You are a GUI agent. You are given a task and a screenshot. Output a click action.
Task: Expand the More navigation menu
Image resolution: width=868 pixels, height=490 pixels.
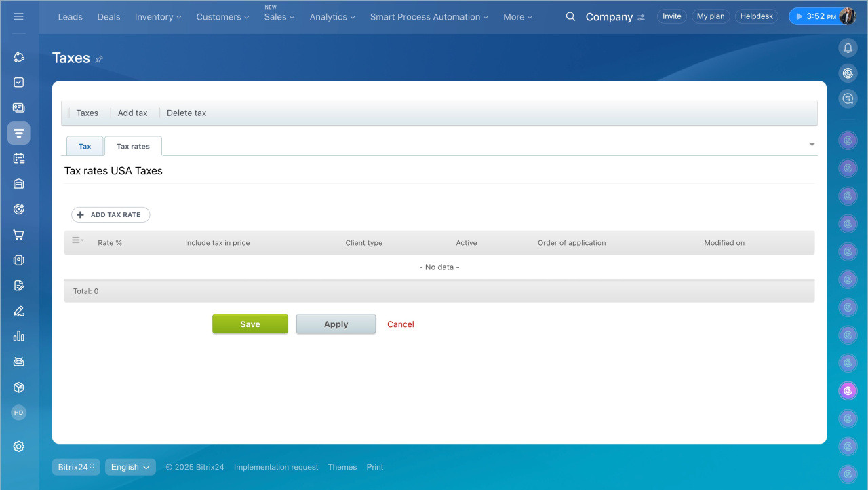click(x=517, y=17)
